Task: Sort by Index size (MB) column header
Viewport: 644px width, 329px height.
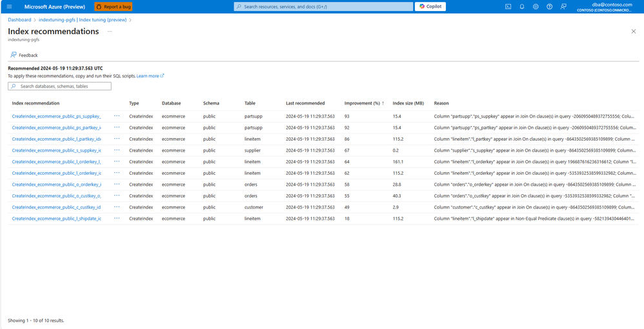Action: [x=408, y=103]
